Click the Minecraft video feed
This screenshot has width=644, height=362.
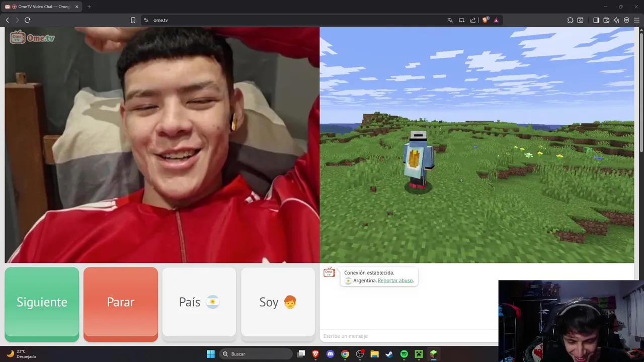477,145
